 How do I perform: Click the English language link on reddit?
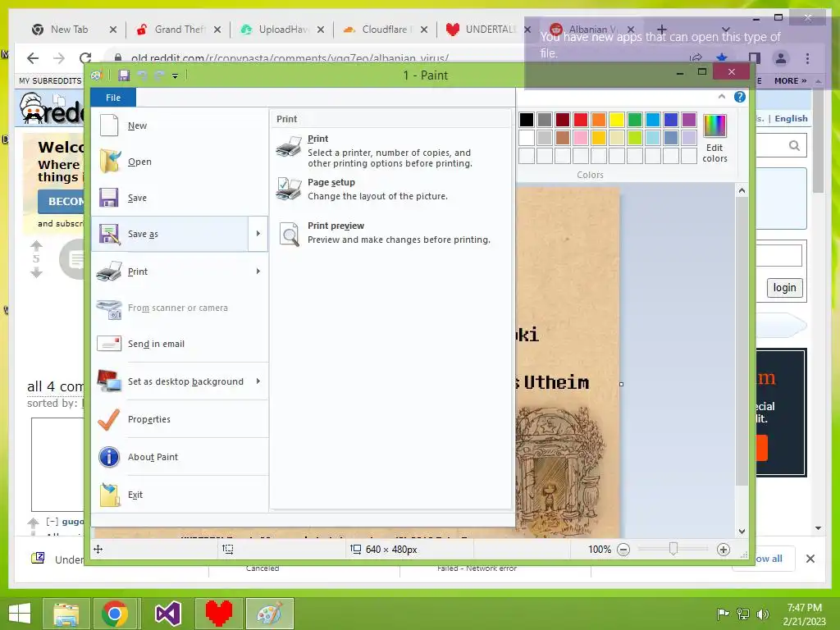pos(791,118)
